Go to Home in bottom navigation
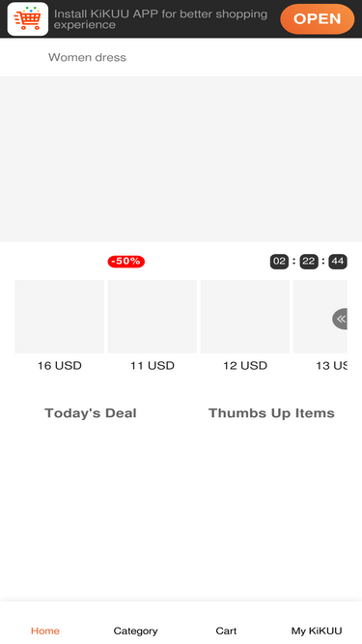Image resolution: width=362 pixels, height=644 pixels. 45,630
